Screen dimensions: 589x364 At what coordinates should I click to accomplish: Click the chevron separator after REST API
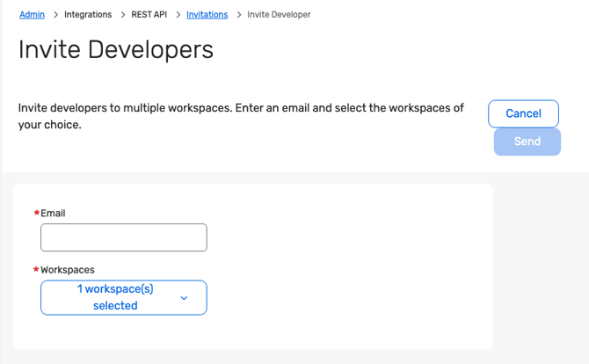177,15
